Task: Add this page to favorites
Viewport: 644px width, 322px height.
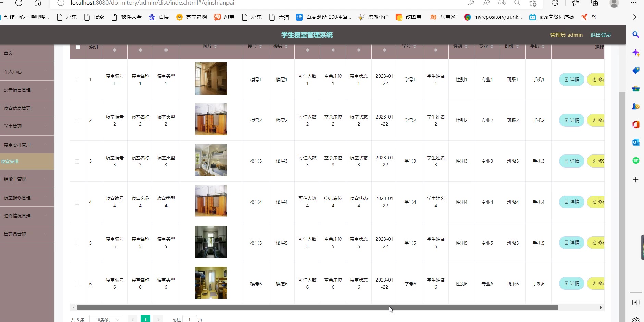Action: coord(533,3)
